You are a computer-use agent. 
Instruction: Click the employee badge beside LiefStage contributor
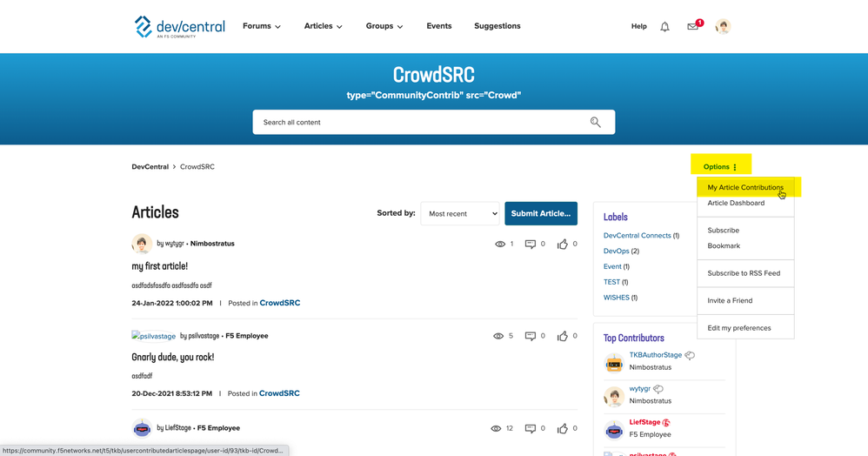(x=666, y=423)
